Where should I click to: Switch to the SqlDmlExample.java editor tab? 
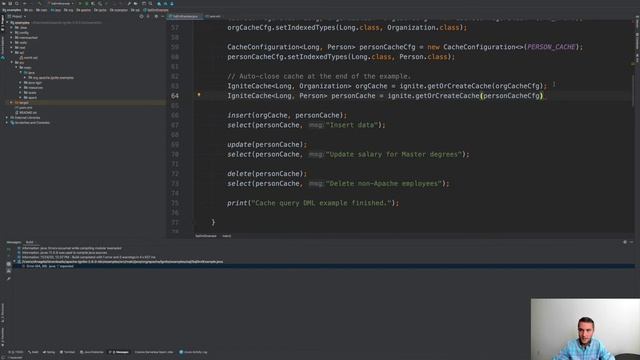point(185,16)
